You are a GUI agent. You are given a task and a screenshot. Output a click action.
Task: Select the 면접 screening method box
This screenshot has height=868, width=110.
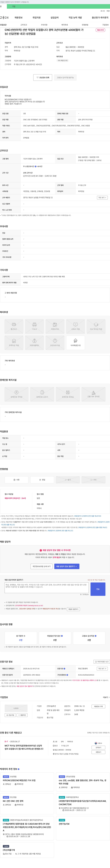tap(42, 480)
